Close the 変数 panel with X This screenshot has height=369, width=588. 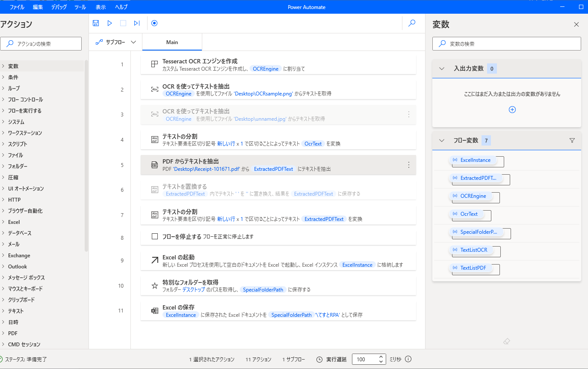(x=576, y=24)
